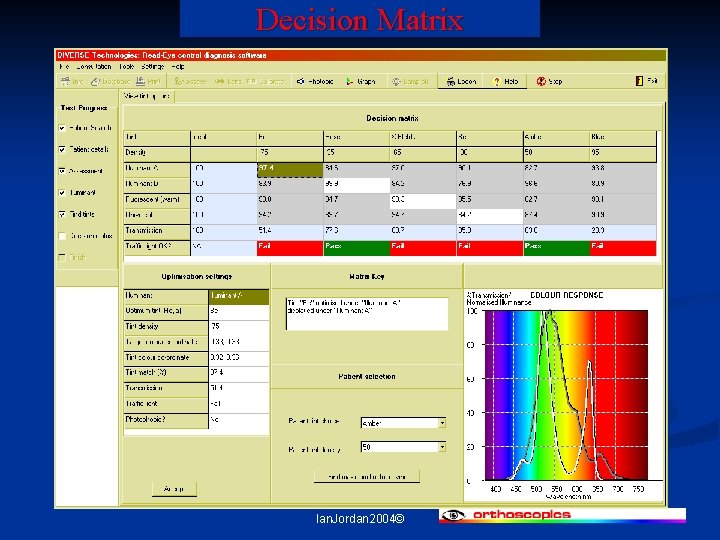This screenshot has width=720, height=540.
Task: Click the Calibrate toolbar icon
Action: pyautogui.click(x=265, y=81)
